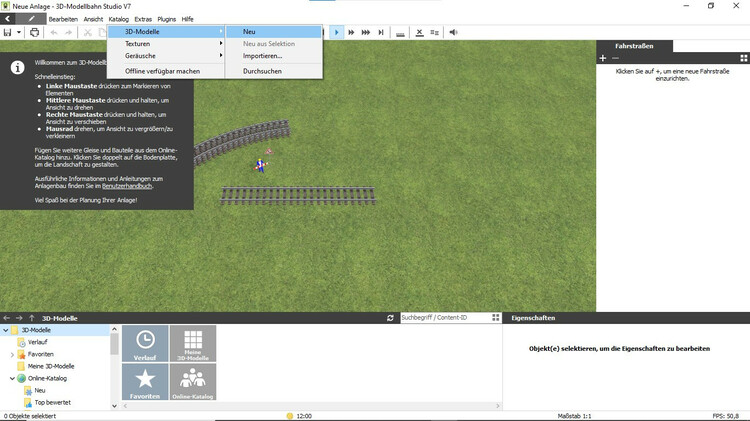This screenshot has height=421, width=750.
Task: Remove Fahrstraße with minus icon
Action: coord(615,58)
